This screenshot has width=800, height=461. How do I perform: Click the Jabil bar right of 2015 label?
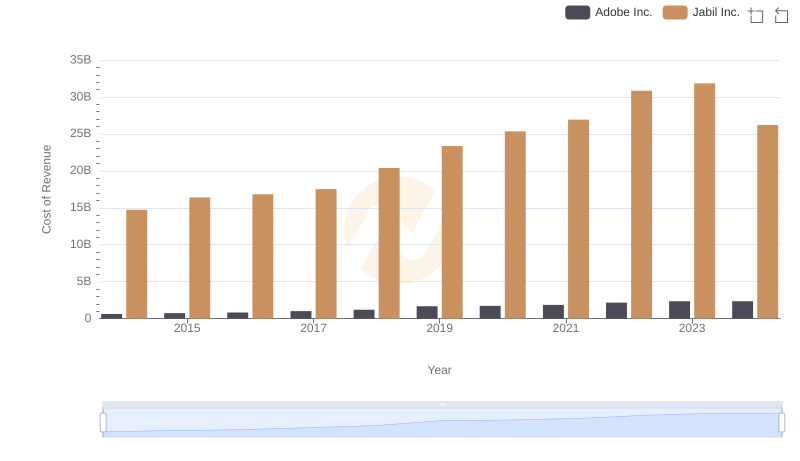pos(199,258)
